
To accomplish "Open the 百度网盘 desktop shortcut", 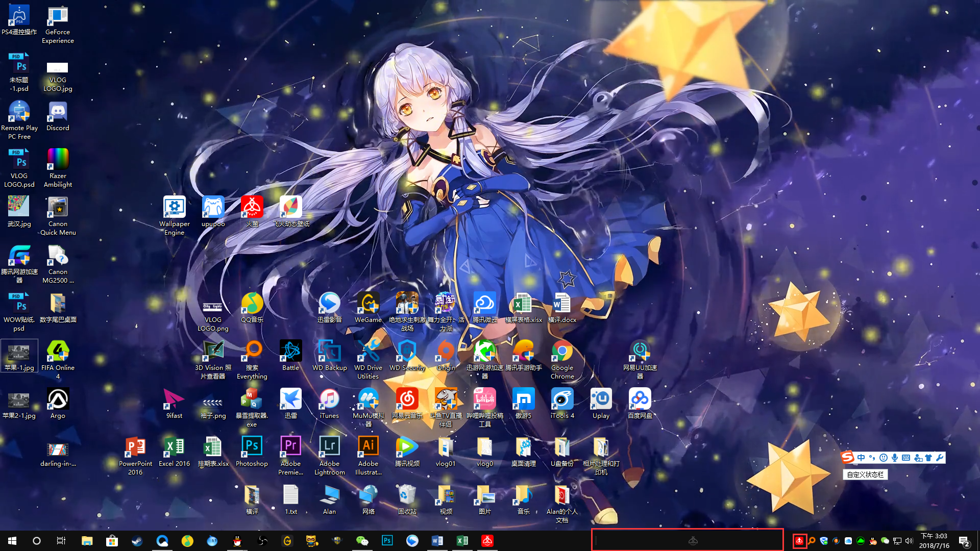I will point(640,404).
